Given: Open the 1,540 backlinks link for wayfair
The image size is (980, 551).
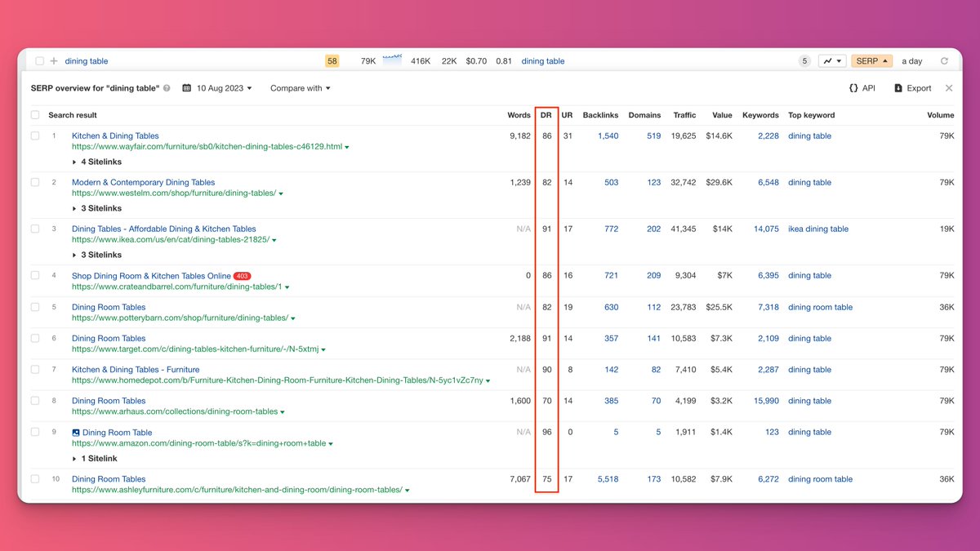Looking at the screenshot, I should coord(608,136).
